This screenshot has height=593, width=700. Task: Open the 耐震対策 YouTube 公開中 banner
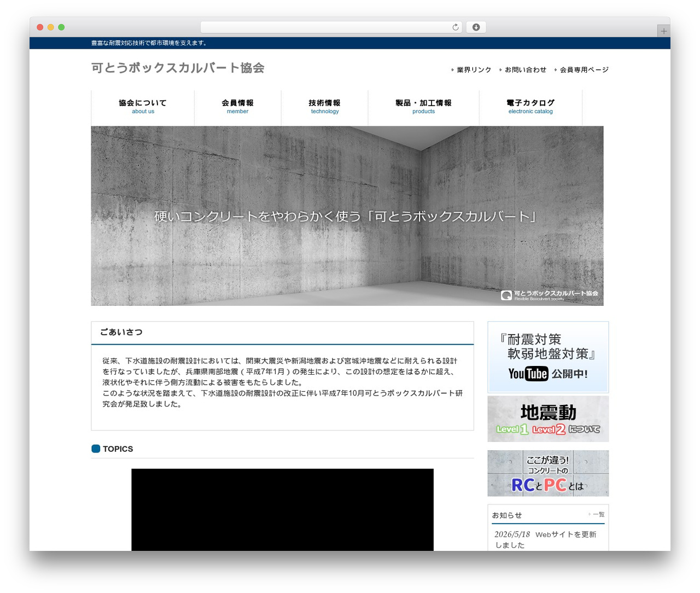pos(548,357)
